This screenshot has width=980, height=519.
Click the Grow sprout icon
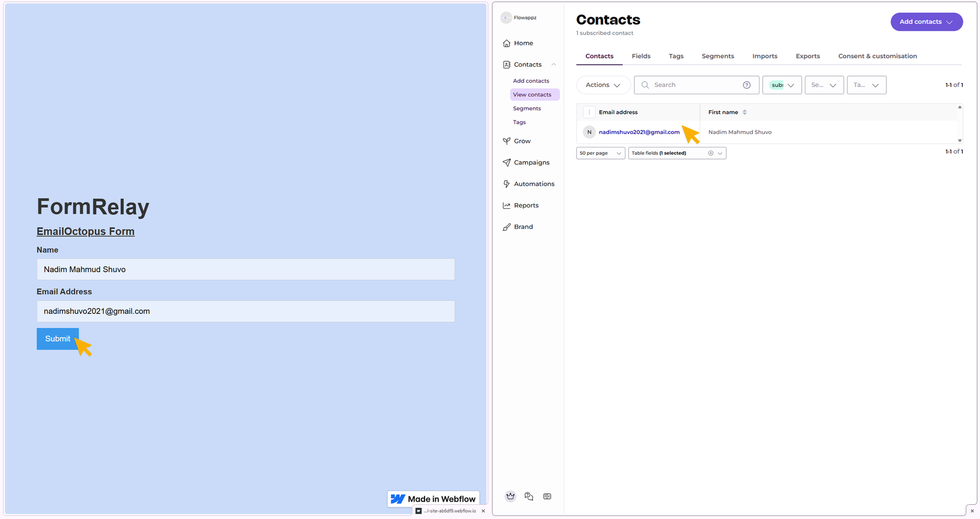507,141
